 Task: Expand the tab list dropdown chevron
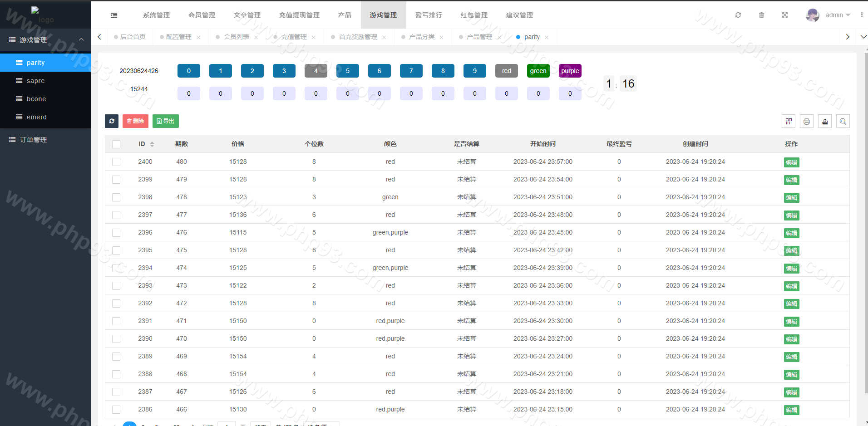pyautogui.click(x=863, y=37)
